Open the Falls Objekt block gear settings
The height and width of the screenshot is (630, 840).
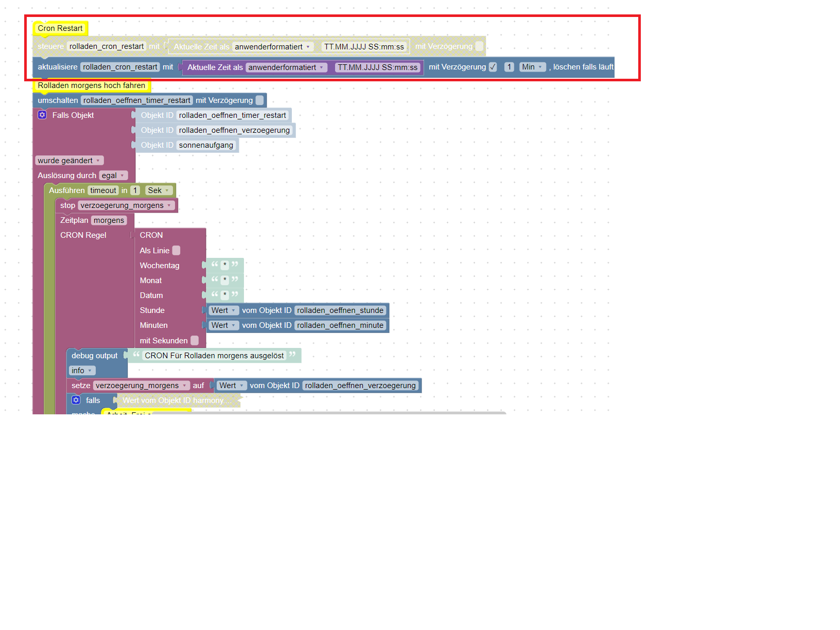tap(42, 115)
